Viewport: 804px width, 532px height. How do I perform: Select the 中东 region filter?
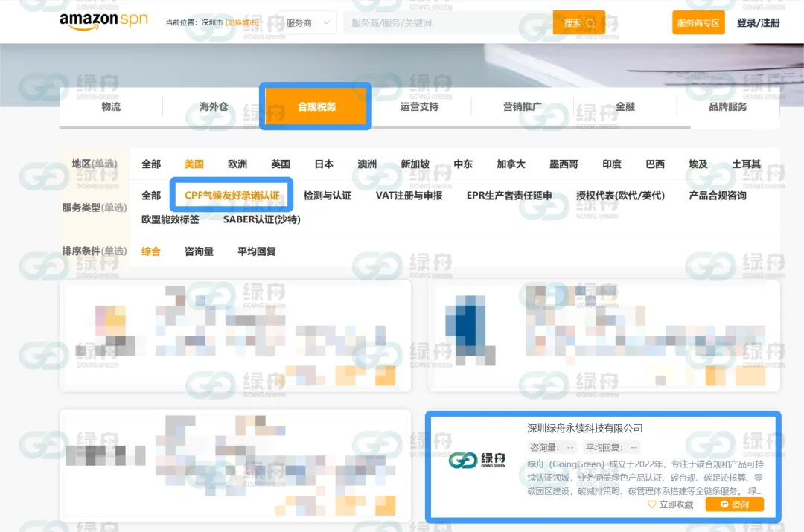coord(463,164)
